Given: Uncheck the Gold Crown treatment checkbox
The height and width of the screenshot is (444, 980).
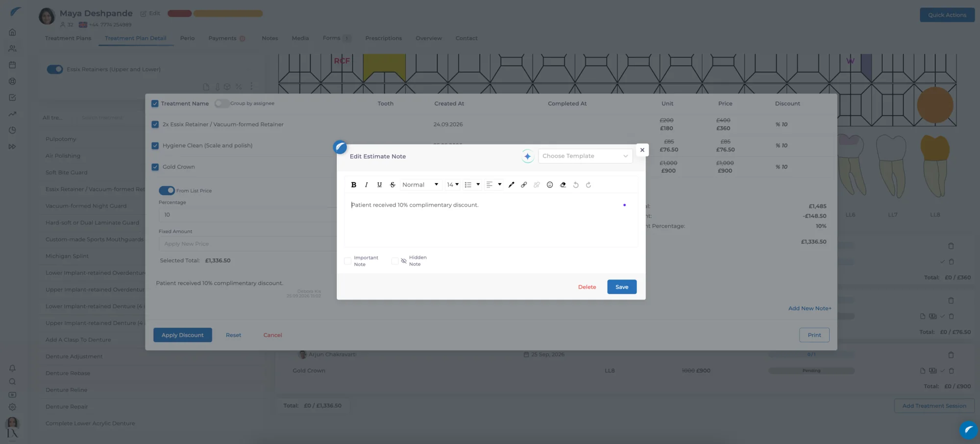Looking at the screenshot, I should 155,167.
